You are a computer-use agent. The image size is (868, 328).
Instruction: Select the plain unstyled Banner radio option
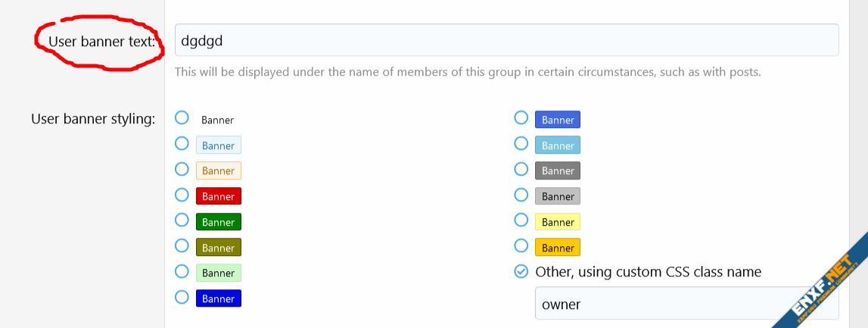click(182, 117)
